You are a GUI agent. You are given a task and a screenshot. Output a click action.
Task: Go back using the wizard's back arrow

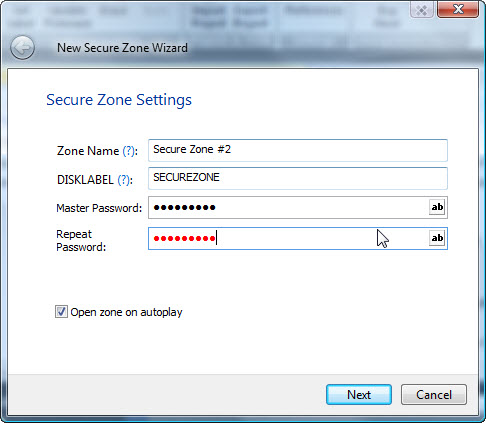click(22, 48)
